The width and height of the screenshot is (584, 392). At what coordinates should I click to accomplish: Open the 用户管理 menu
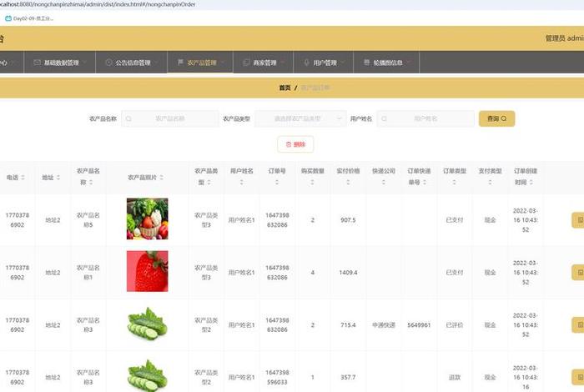click(x=324, y=63)
